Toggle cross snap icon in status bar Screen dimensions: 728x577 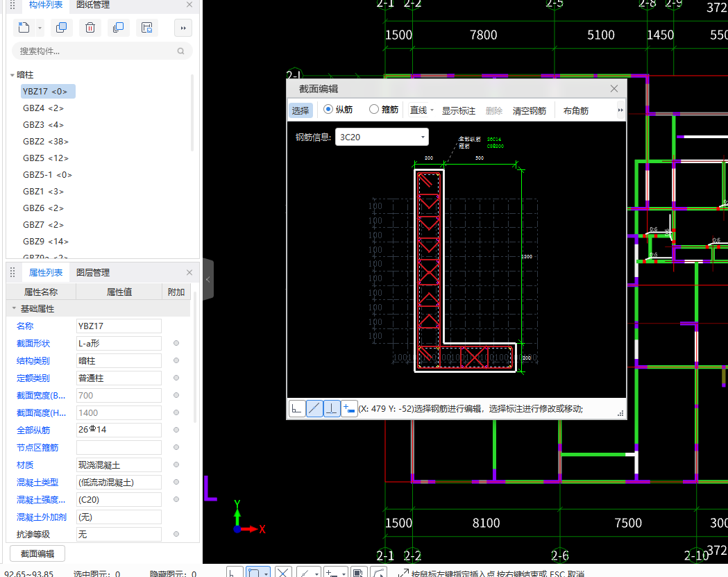click(283, 573)
